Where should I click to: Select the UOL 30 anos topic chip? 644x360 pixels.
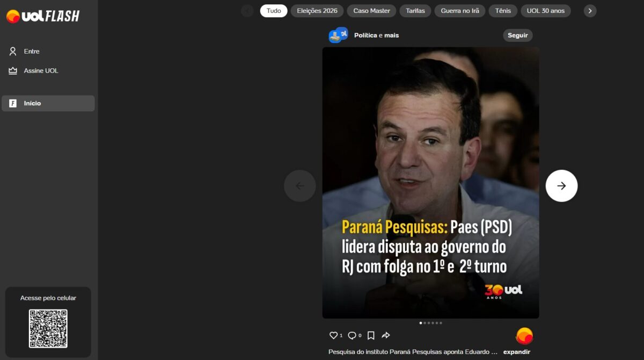tap(546, 11)
